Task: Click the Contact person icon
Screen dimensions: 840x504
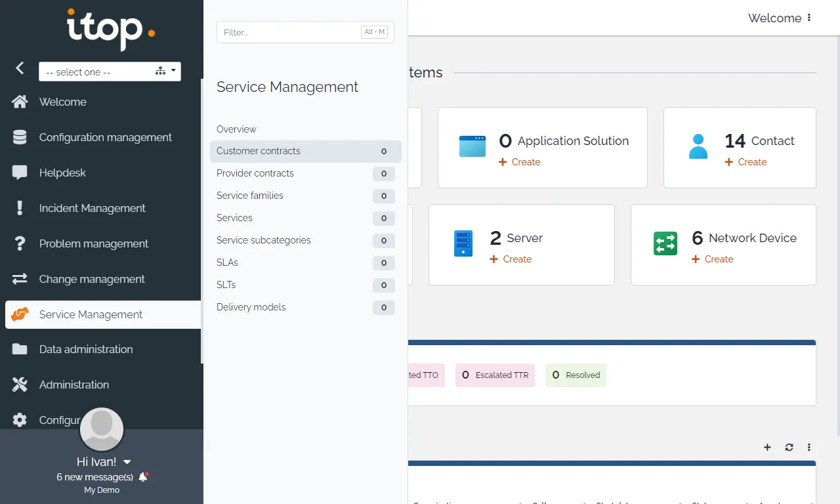Action: (x=698, y=146)
